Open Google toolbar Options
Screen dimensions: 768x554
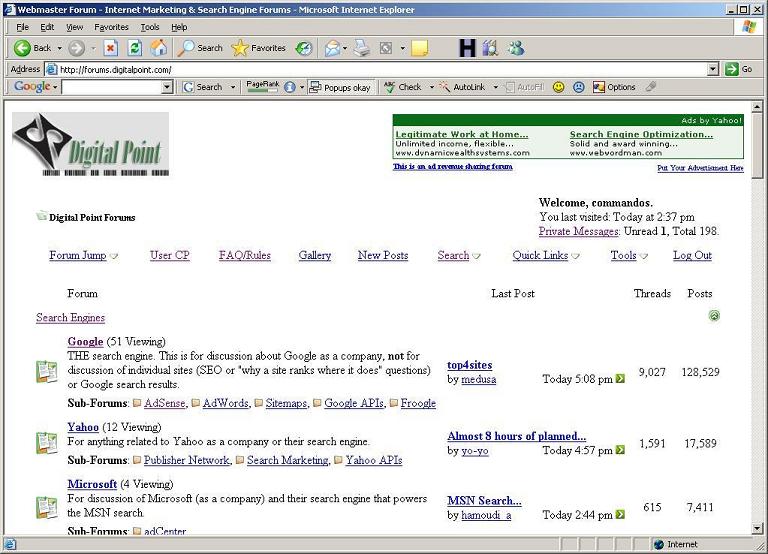(614, 87)
